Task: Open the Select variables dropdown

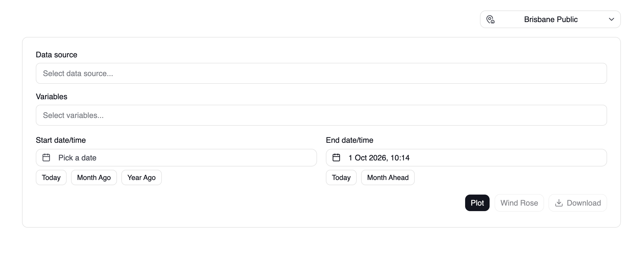Action: [x=321, y=115]
